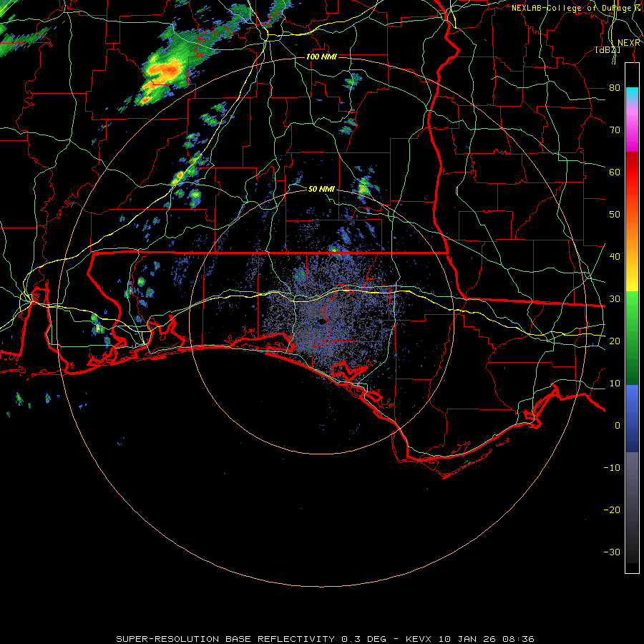Click the 0 value on the dBZ scale

pos(618,426)
